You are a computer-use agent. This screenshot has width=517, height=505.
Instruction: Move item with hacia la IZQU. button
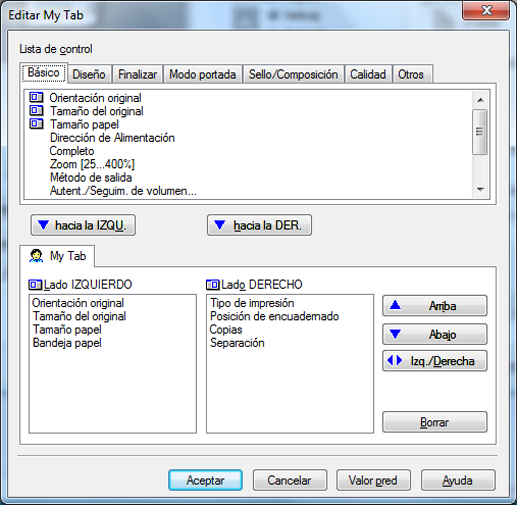pyautogui.click(x=83, y=225)
